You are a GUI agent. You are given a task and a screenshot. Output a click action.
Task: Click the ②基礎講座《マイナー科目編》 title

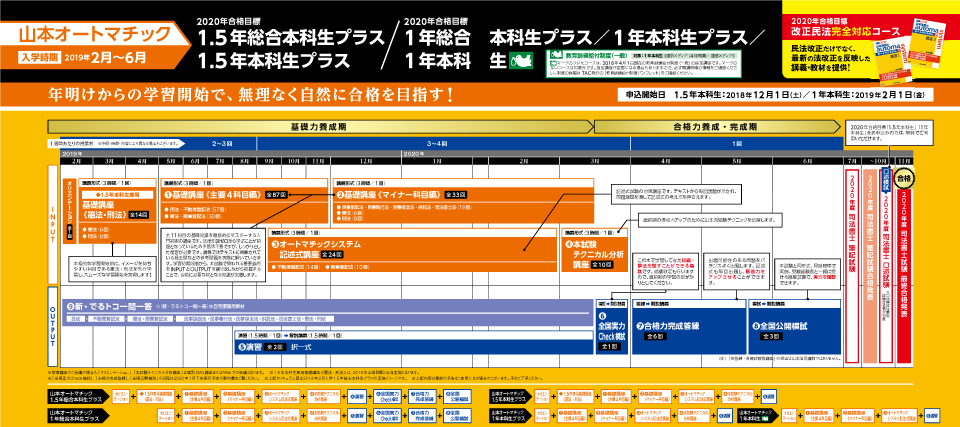[x=388, y=194]
